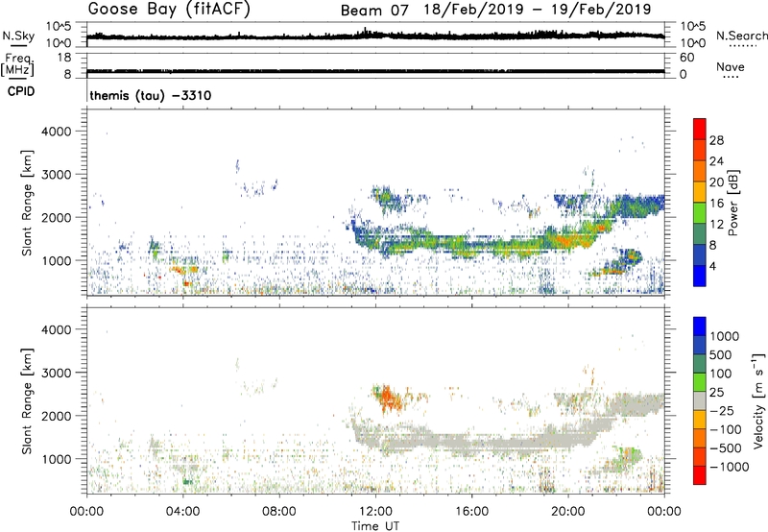The width and height of the screenshot is (768, 532).
Task: Click the "-1000" label on the velocity colorbar
Action: pos(729,467)
